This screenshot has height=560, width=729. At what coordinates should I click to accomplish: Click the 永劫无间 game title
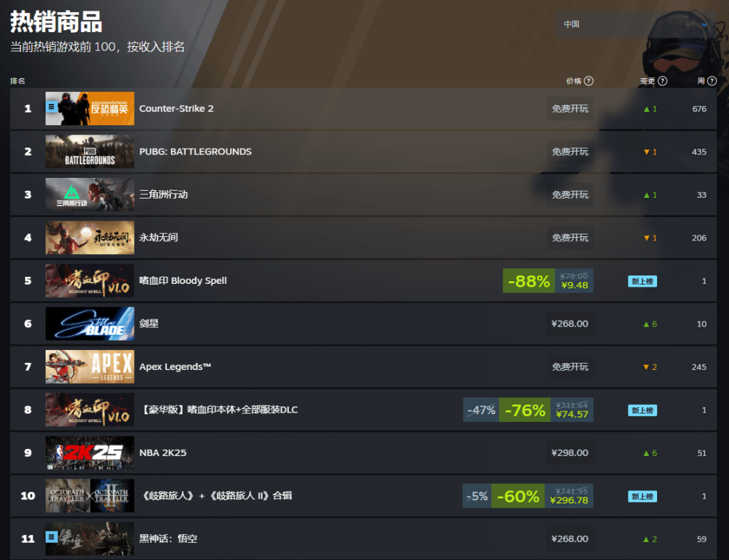(159, 238)
